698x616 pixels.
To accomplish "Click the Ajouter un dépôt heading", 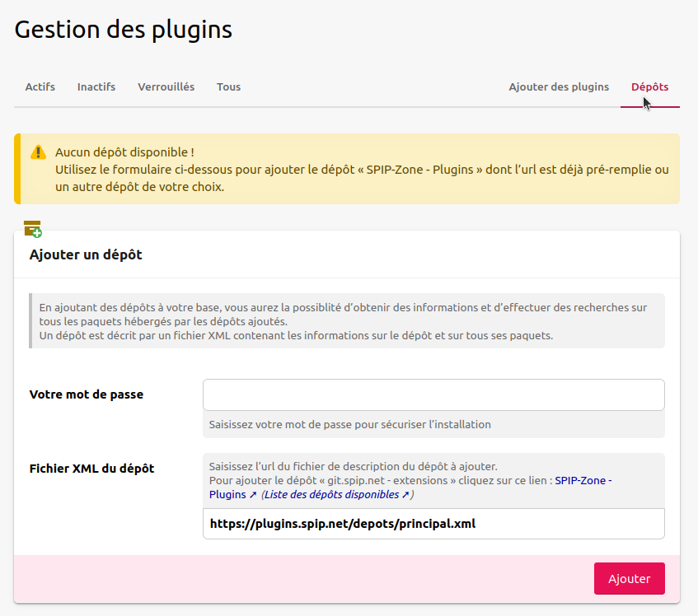I will pyautogui.click(x=86, y=255).
